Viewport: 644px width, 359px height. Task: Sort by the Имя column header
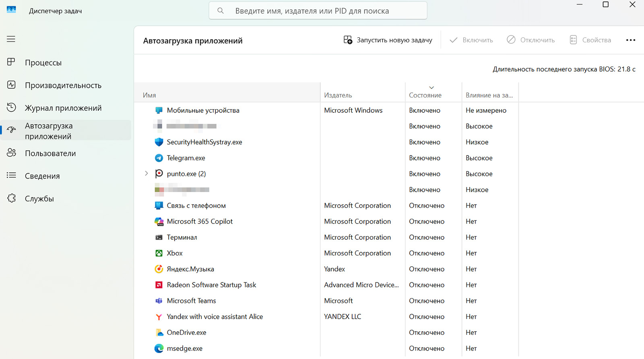[x=227, y=92]
